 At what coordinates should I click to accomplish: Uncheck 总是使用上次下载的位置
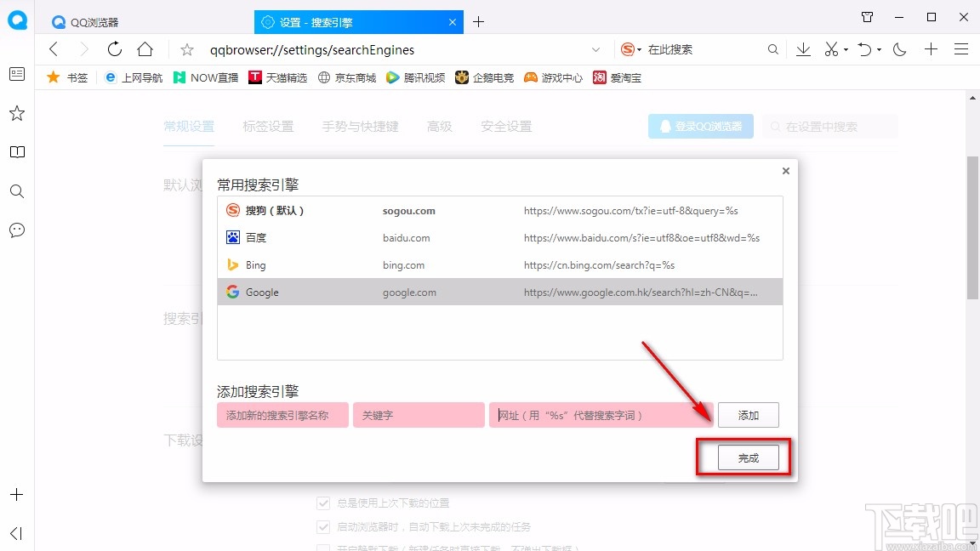pos(323,503)
